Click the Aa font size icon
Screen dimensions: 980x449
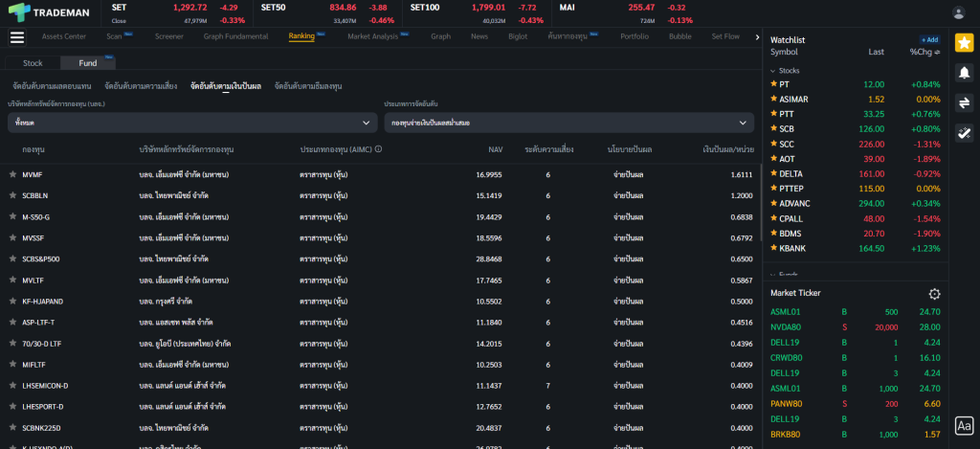point(964,425)
